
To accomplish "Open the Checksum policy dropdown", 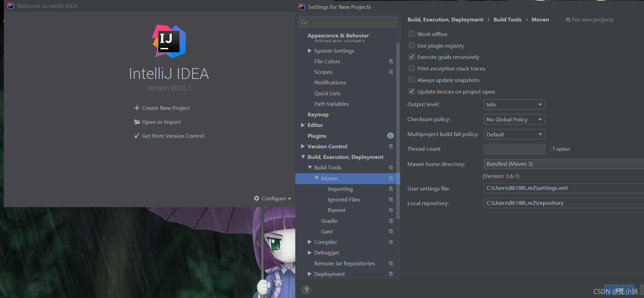I will [x=514, y=119].
